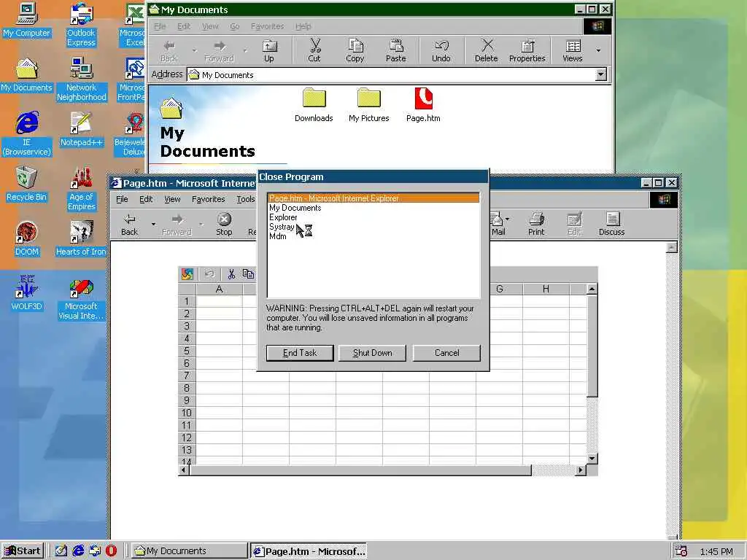
Task: Click Office Web Components logo in spreadsheet toolbar
Action: (187, 274)
